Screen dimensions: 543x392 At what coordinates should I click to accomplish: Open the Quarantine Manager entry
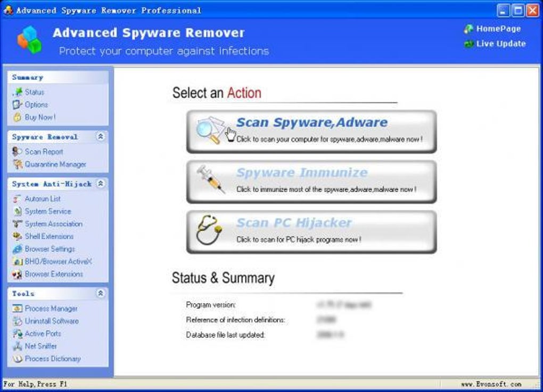tap(55, 164)
